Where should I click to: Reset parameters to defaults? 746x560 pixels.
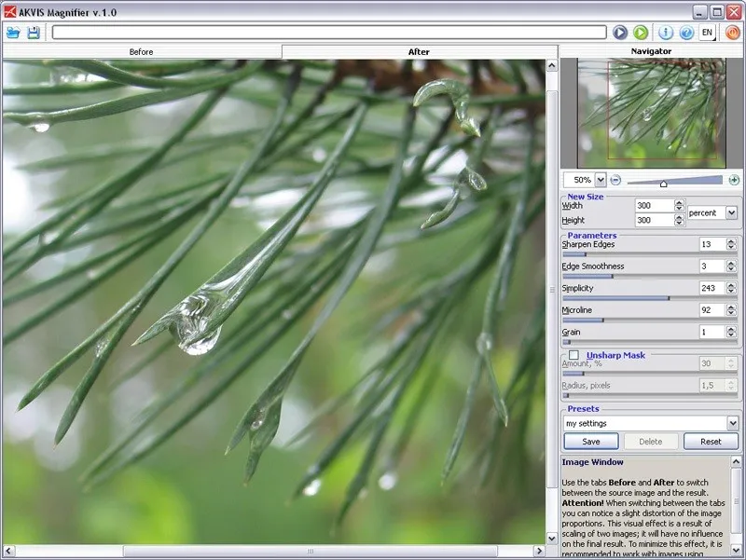(x=711, y=440)
